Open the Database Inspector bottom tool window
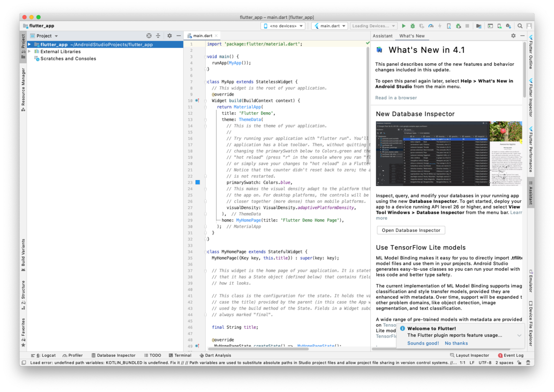Screen dimensions: 554x392 (x=114, y=356)
